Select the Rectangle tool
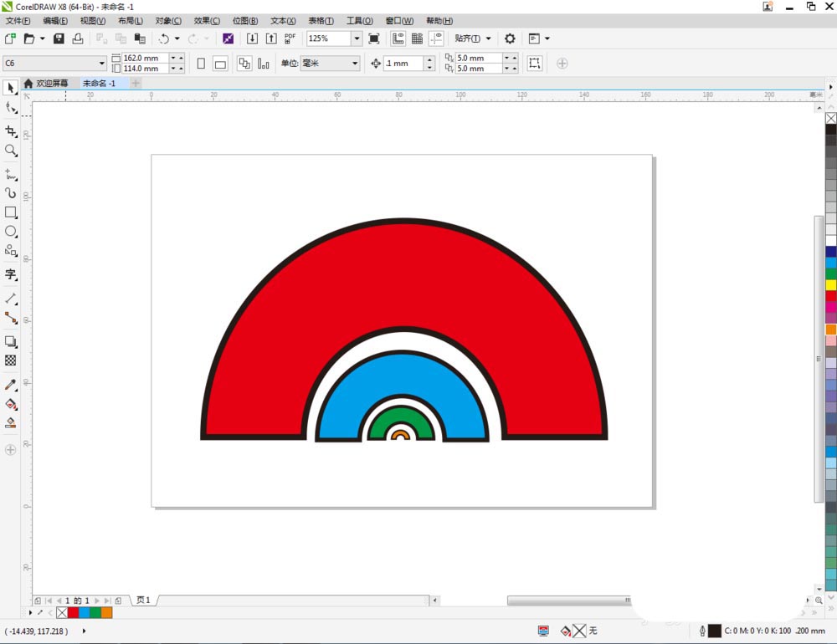Screen dimensions: 837x644 (x=11, y=212)
